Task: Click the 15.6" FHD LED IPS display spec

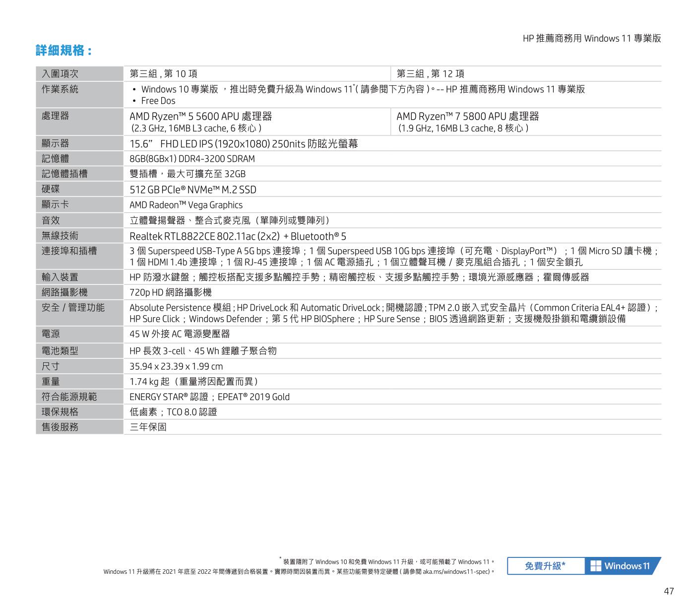Action: 243,144
